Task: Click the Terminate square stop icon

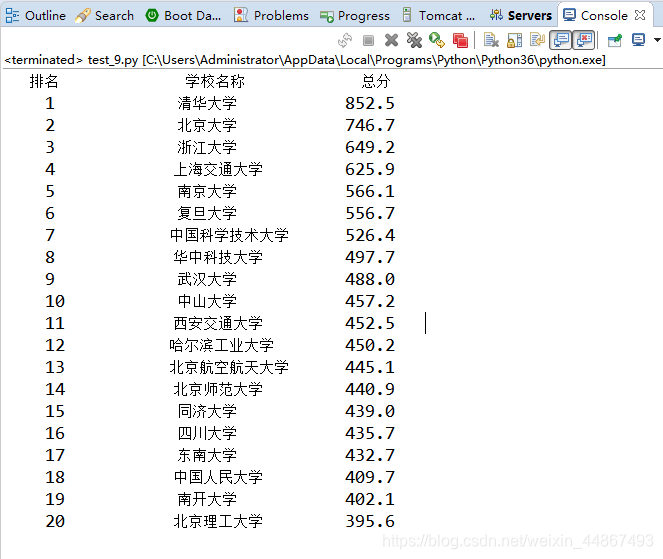Action: click(368, 40)
